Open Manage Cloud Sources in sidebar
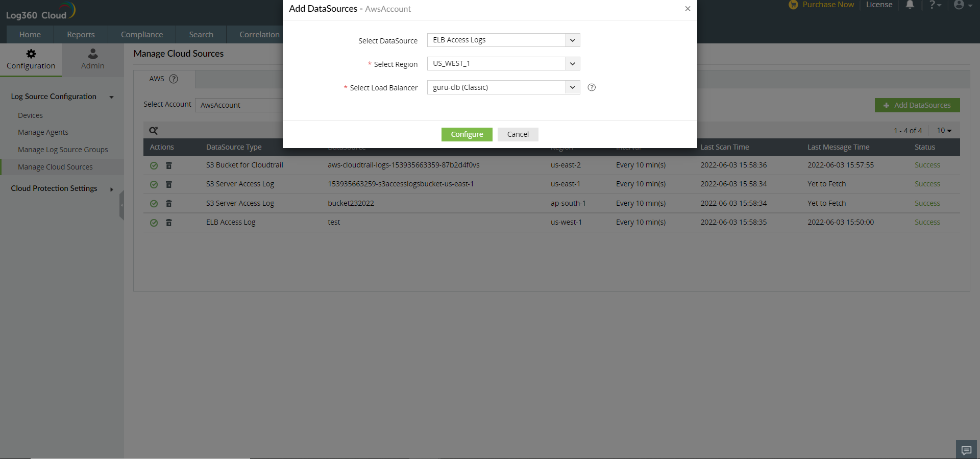 point(55,167)
